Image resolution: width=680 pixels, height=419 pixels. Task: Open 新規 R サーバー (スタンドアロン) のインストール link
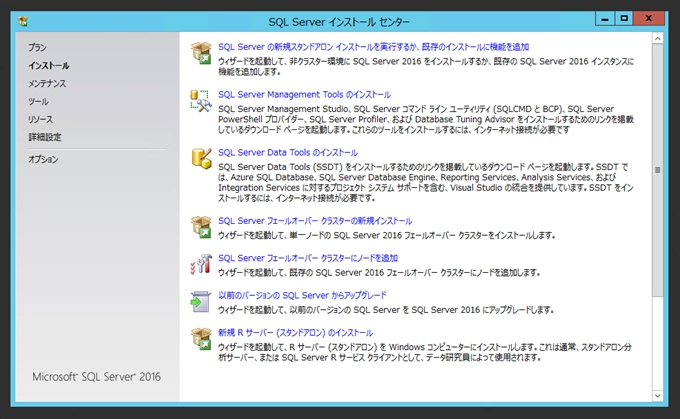(x=295, y=333)
